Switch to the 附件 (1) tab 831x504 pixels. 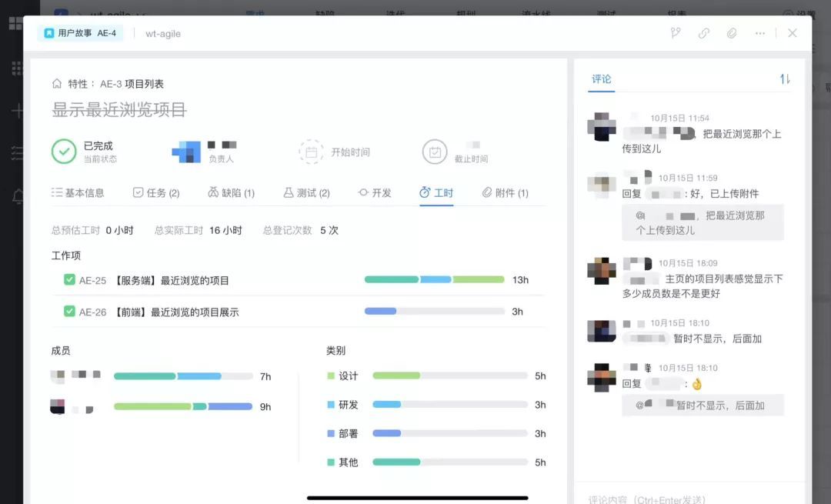pos(505,193)
